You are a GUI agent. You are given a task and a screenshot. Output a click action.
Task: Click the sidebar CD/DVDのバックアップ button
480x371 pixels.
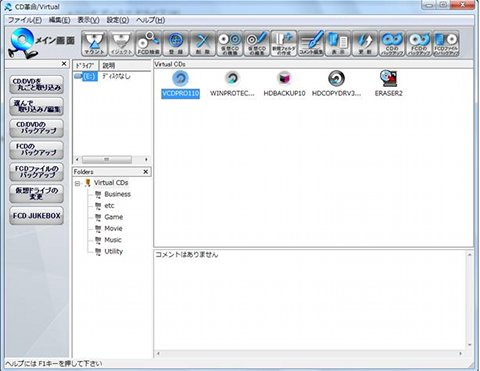click(36, 128)
